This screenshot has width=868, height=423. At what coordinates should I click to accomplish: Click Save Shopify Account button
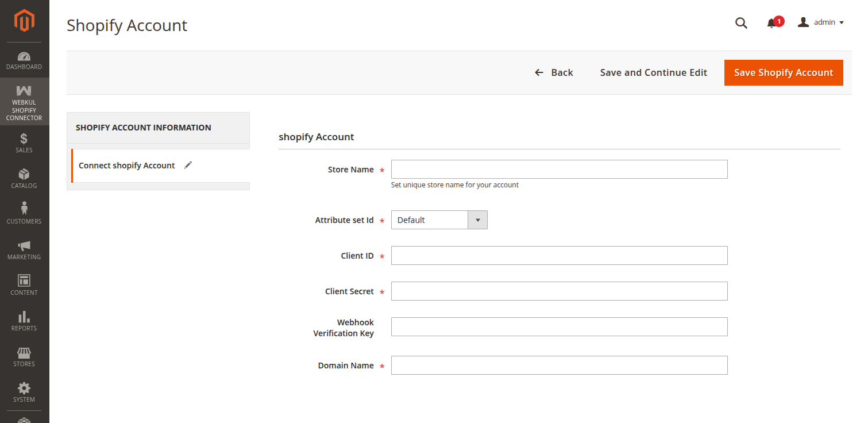pos(784,72)
